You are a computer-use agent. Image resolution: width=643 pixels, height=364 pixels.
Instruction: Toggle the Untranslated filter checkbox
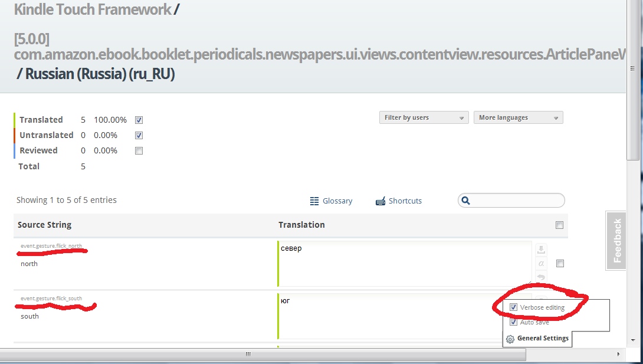pyautogui.click(x=139, y=135)
